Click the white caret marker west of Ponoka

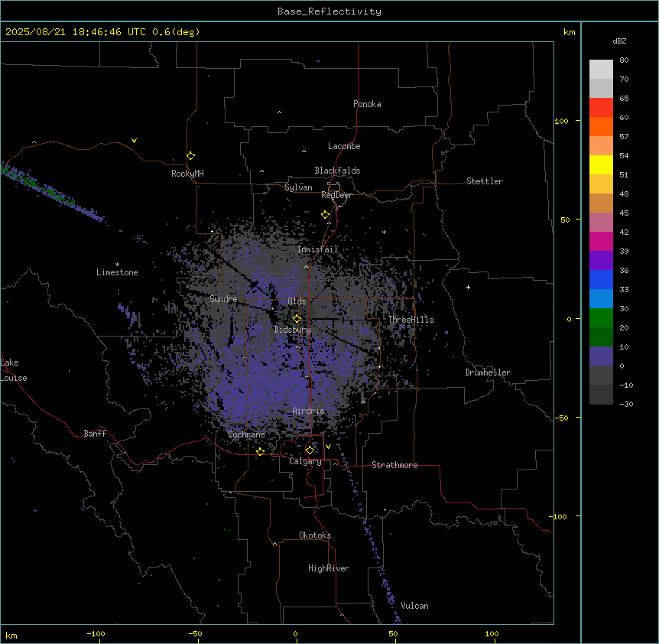(x=279, y=112)
